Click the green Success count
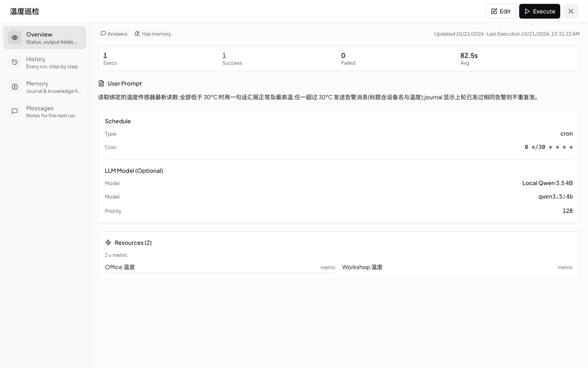Viewport: 588px width, 368px height. pyautogui.click(x=224, y=55)
